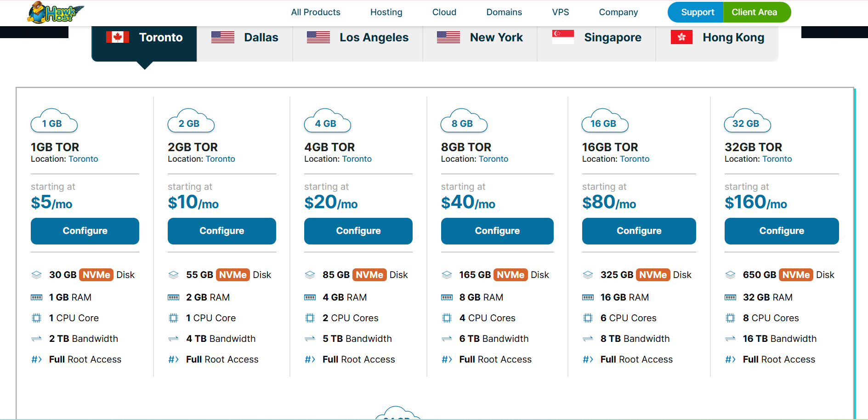This screenshot has height=420, width=868.
Task: Open the Company menu
Action: click(618, 12)
